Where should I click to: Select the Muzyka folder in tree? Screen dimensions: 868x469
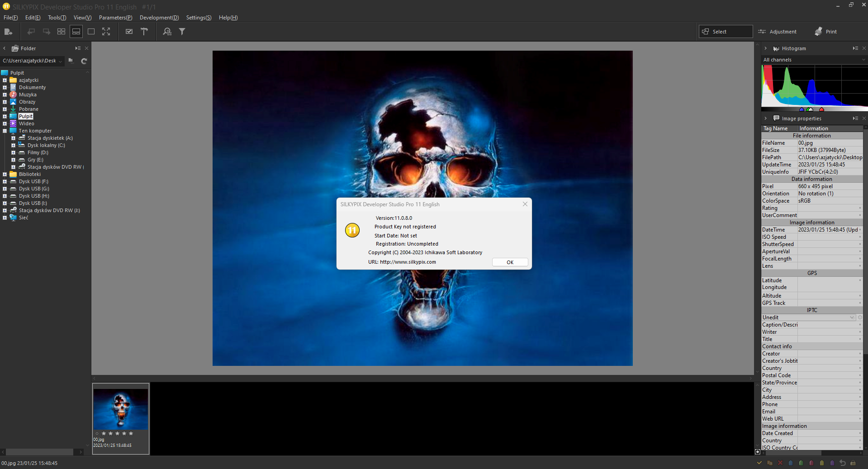pos(28,95)
